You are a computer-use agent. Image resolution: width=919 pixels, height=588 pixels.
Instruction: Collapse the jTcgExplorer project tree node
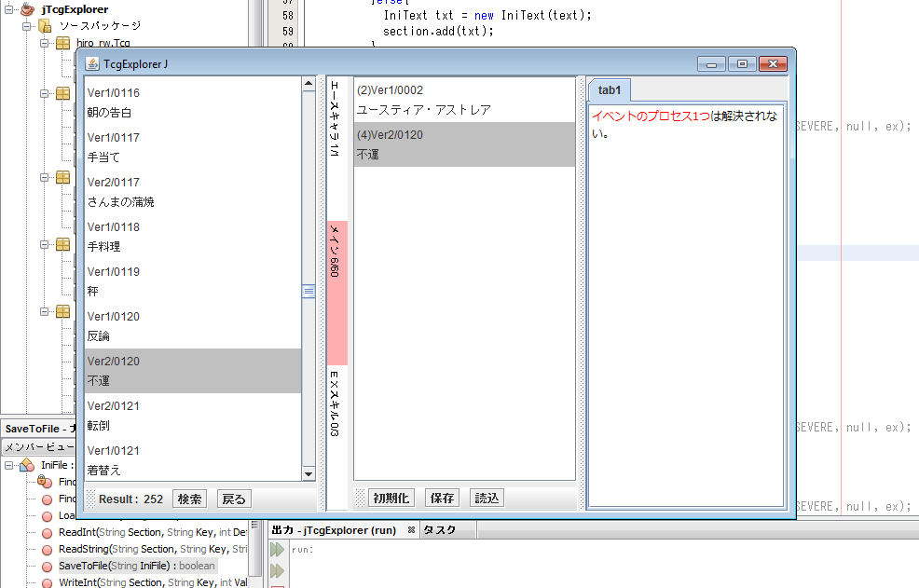click(9, 9)
